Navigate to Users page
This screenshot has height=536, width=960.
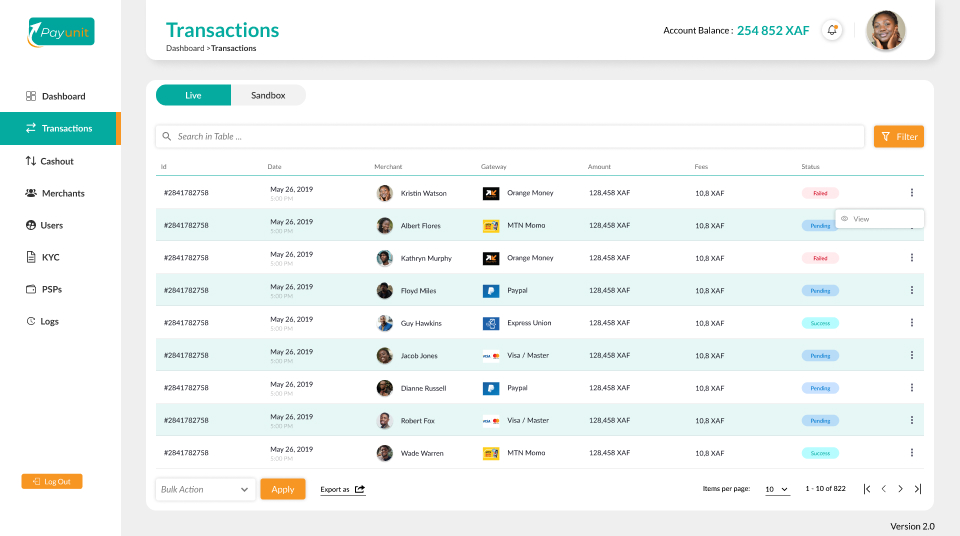point(51,225)
